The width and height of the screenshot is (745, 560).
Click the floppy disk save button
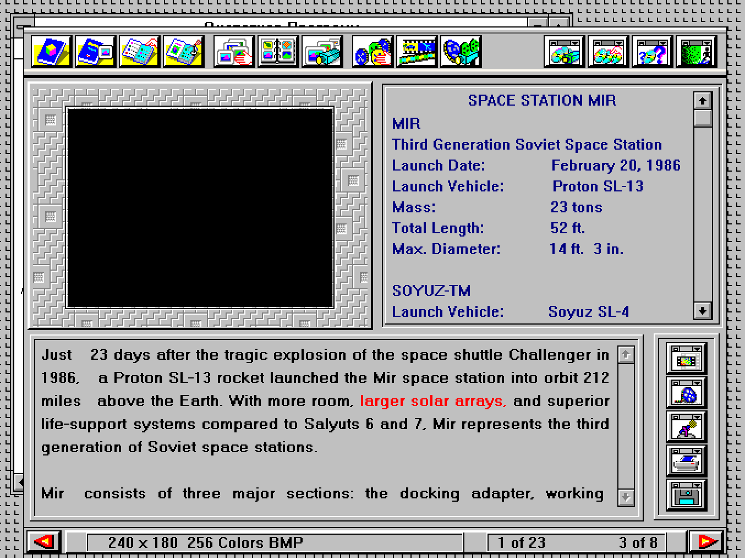686,495
